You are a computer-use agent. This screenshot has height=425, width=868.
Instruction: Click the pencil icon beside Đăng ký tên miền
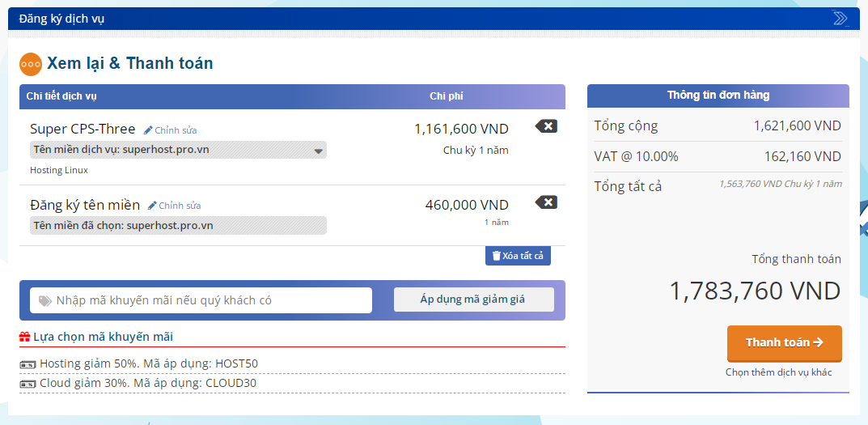pos(152,206)
